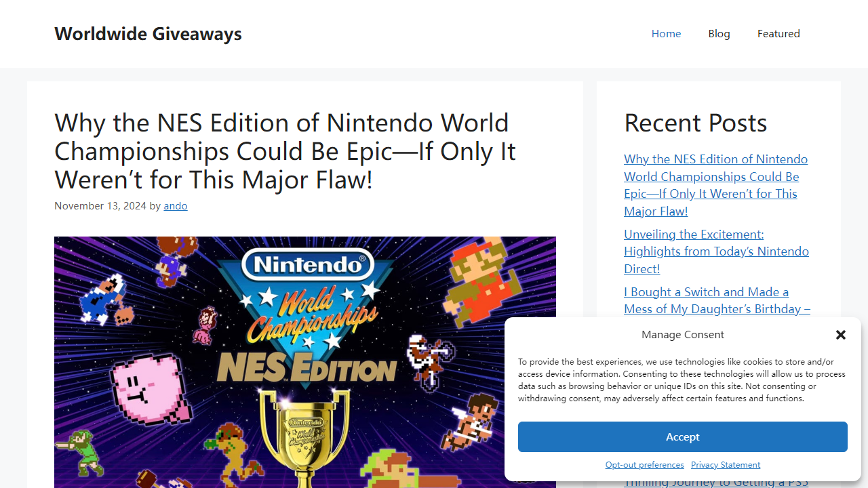Click the Recent Posts heading
Screen dimensions: 868x488
(695, 123)
